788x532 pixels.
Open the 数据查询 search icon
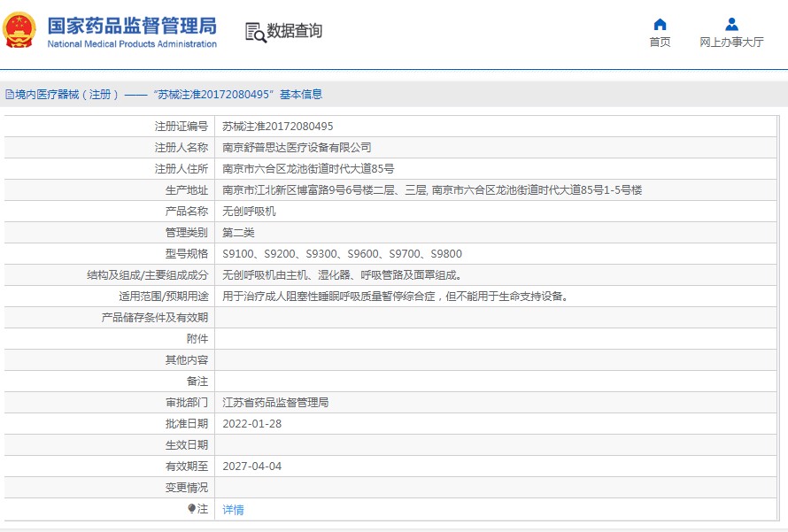[255, 32]
